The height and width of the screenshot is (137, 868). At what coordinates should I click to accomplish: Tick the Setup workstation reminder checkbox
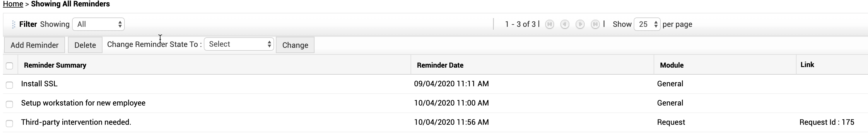point(9,104)
